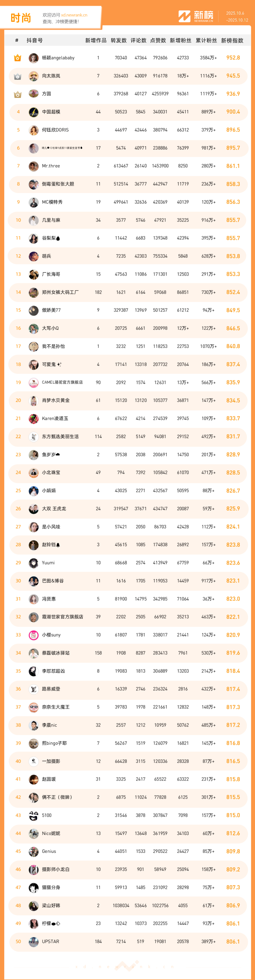Open the 东方甄选美丽生活 account name
255x980 pixels.
[x=60, y=436]
